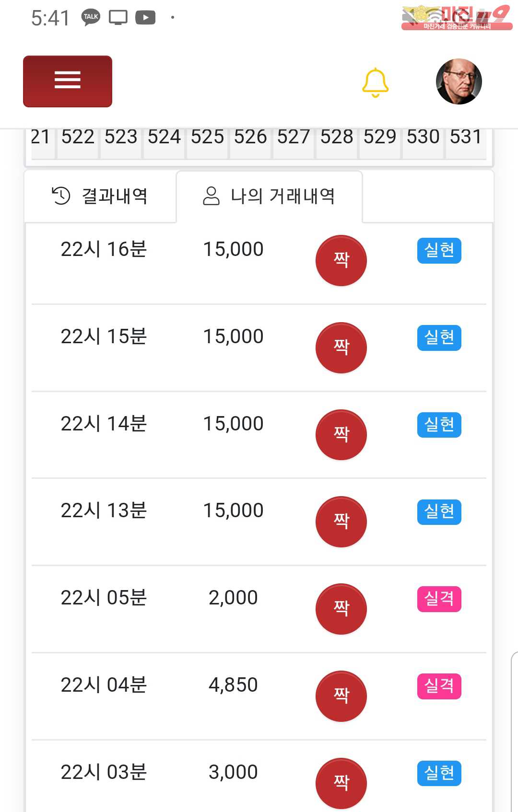The image size is (518, 812).
Task: Select round number 525
Action: (x=207, y=138)
